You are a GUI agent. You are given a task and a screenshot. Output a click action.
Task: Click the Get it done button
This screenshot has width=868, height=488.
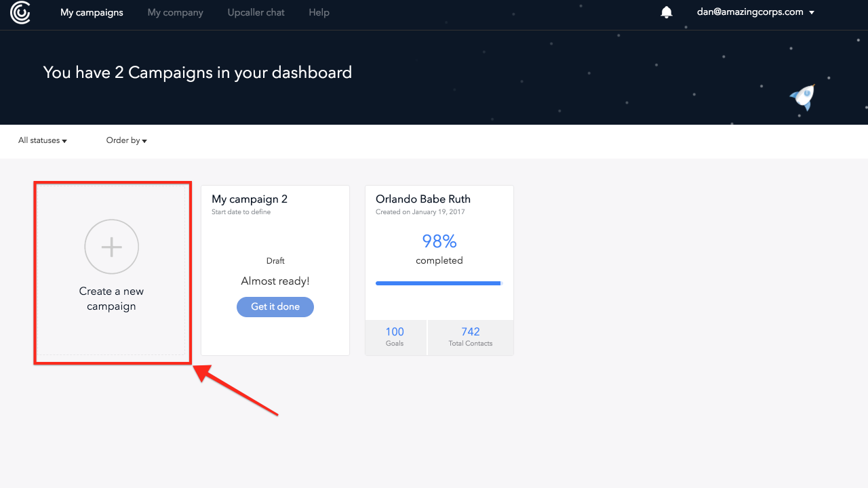point(275,306)
